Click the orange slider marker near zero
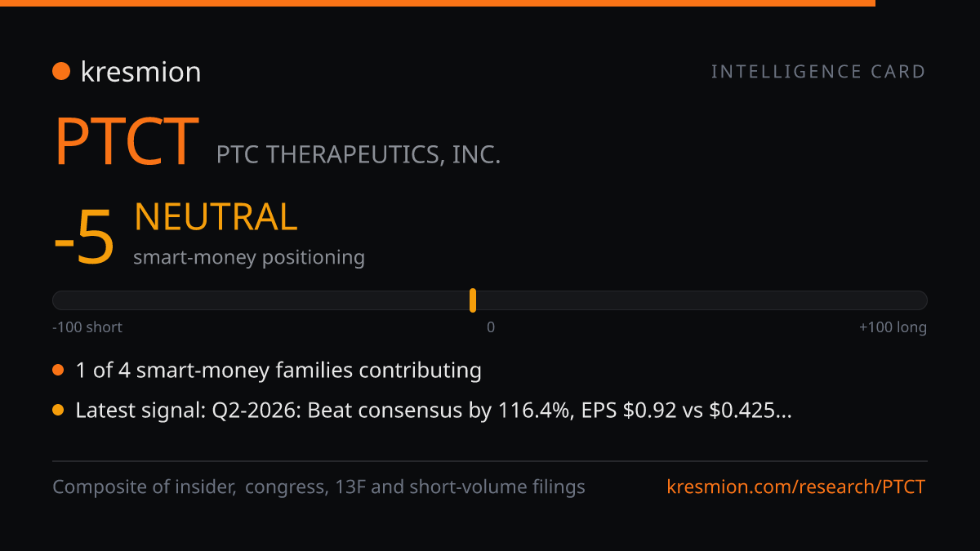The image size is (980, 551). pos(473,300)
